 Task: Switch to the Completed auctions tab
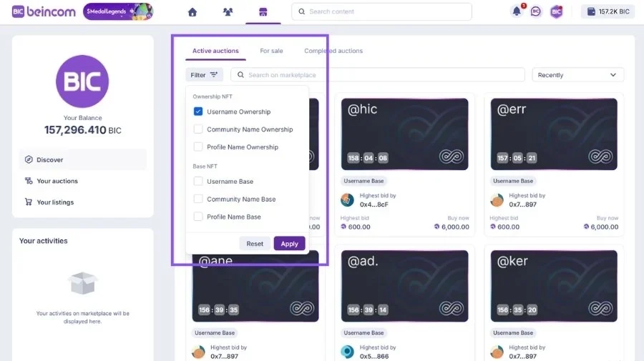(333, 51)
